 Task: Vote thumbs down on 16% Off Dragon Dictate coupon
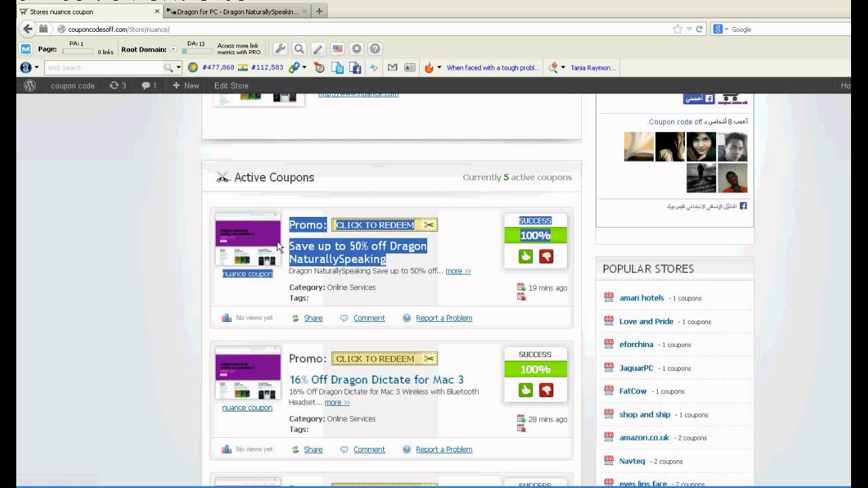point(546,390)
